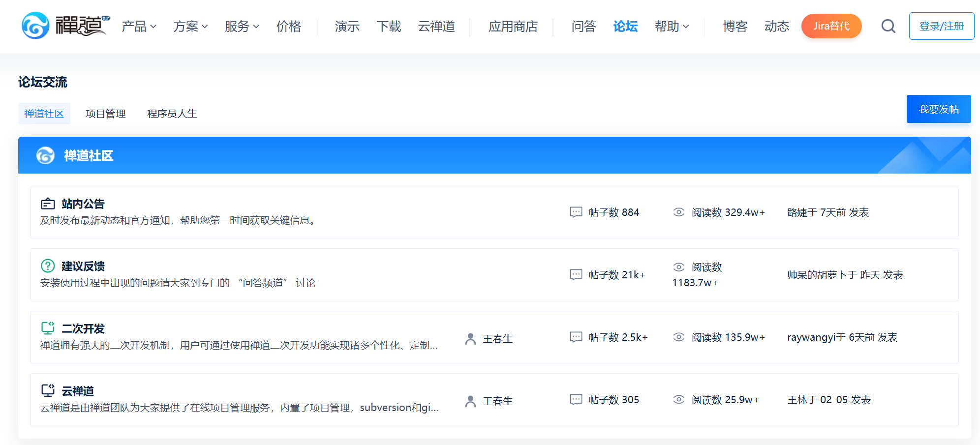Click the eye icon for 站内公告 views

pos(678,212)
